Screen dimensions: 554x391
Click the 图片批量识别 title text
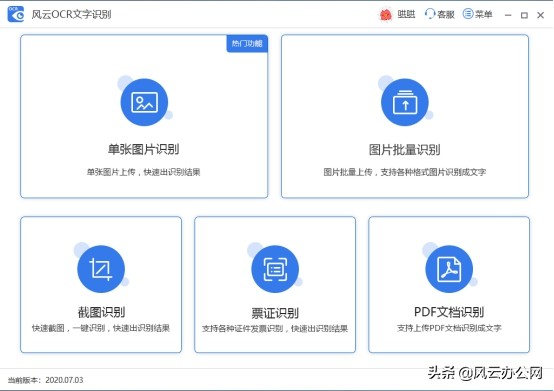coord(405,150)
